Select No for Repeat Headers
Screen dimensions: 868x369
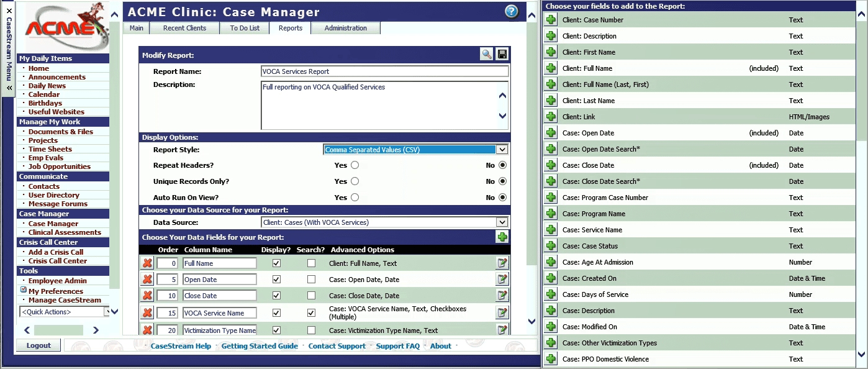pos(502,165)
